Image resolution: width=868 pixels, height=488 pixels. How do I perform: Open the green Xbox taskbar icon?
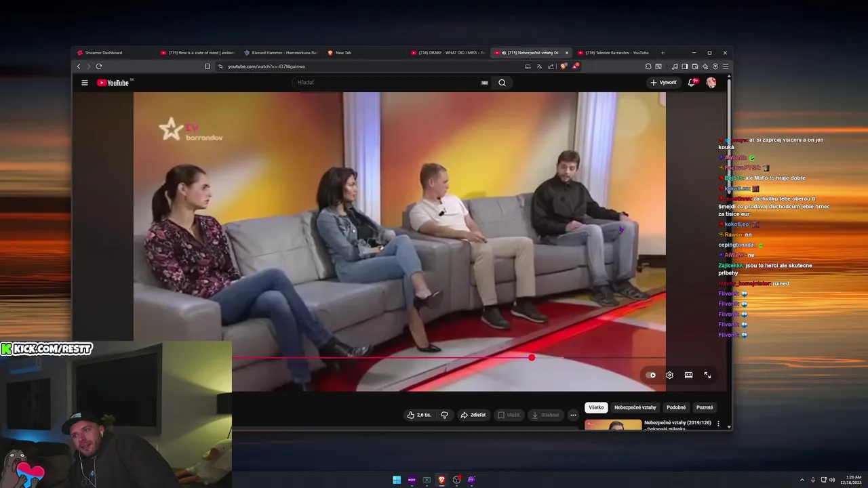click(427, 480)
